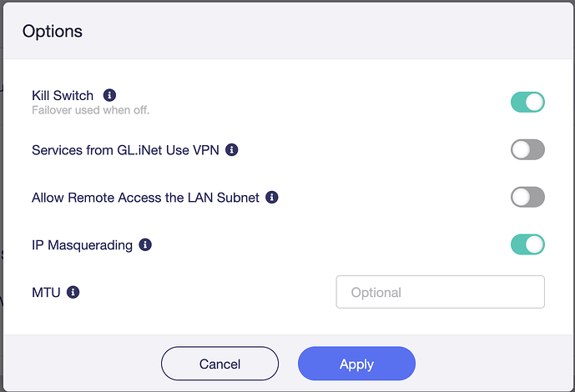575x392 pixels.
Task: Click the IP Masquerading label text
Action: click(82, 246)
